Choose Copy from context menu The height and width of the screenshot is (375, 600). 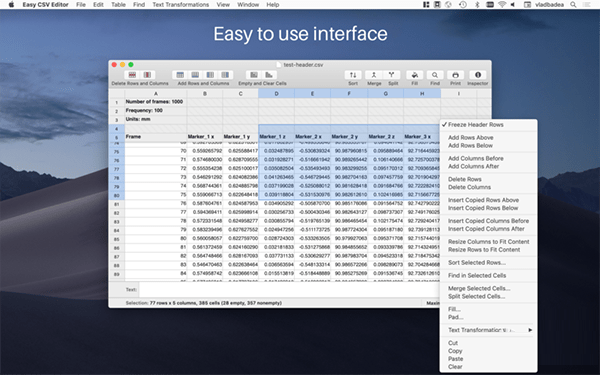coord(489,351)
